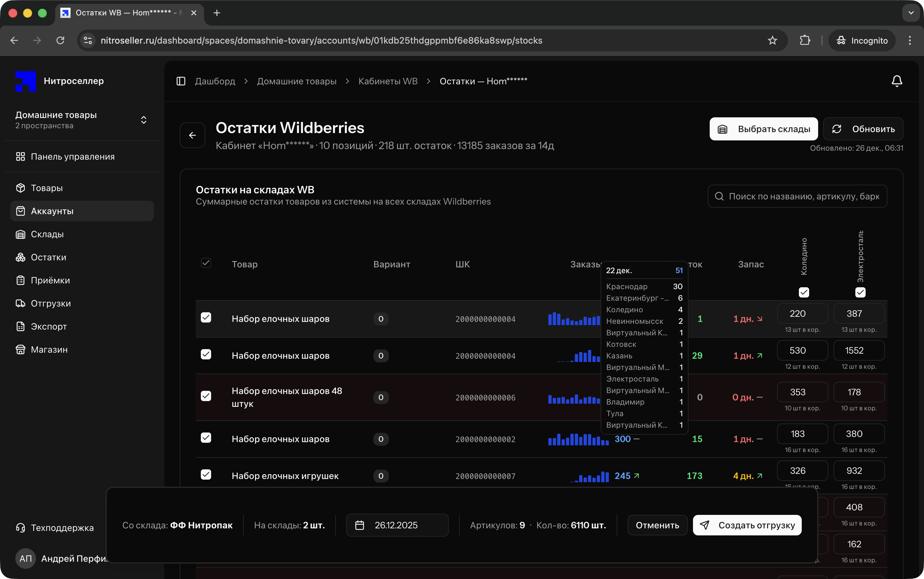Focus the search by name field
Screen dimensions: 924x579
click(x=803, y=197)
